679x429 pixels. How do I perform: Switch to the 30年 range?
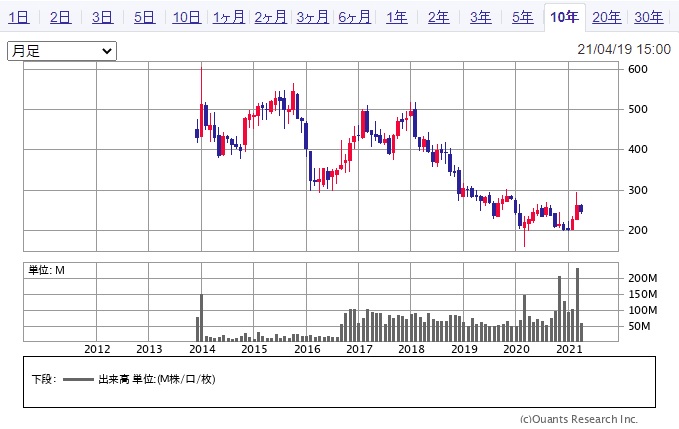pos(649,17)
